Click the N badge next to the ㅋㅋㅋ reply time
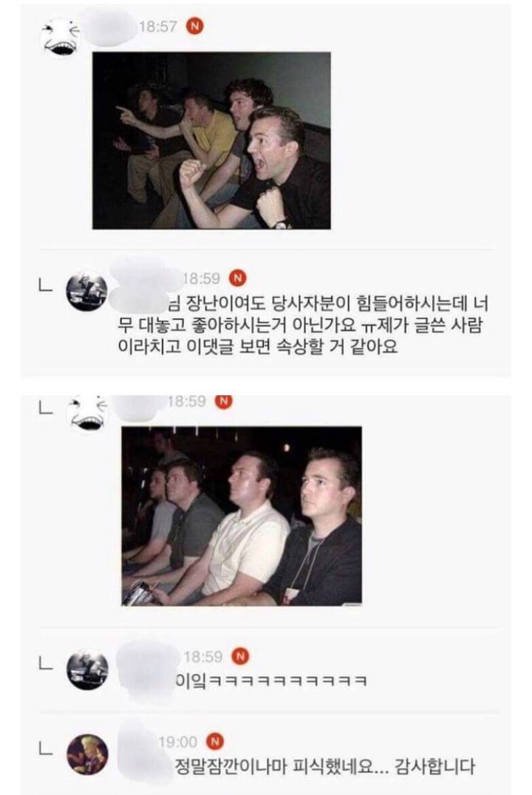This screenshot has width=532, height=795. (240, 657)
